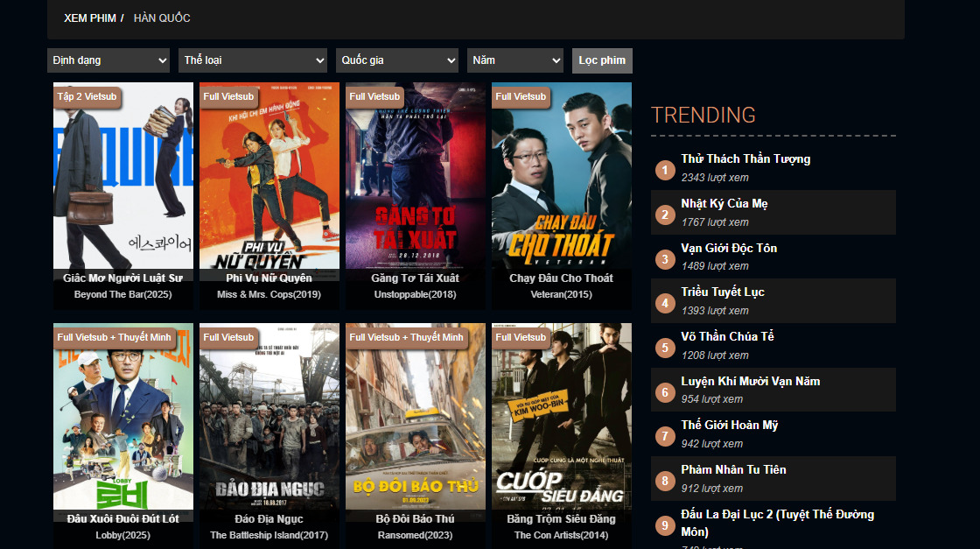Go to XEM PHIM breadcrumb link

pyautogui.click(x=90, y=18)
